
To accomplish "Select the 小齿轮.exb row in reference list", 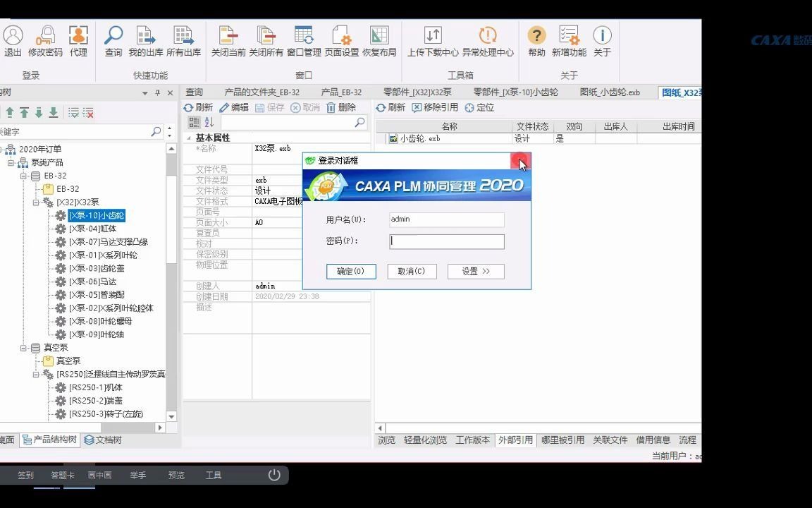I will click(x=538, y=138).
